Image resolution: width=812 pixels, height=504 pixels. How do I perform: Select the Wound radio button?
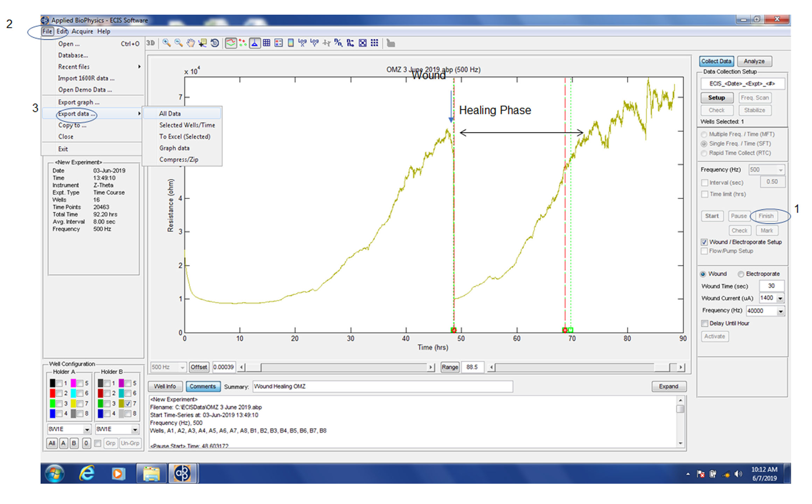[703, 274]
